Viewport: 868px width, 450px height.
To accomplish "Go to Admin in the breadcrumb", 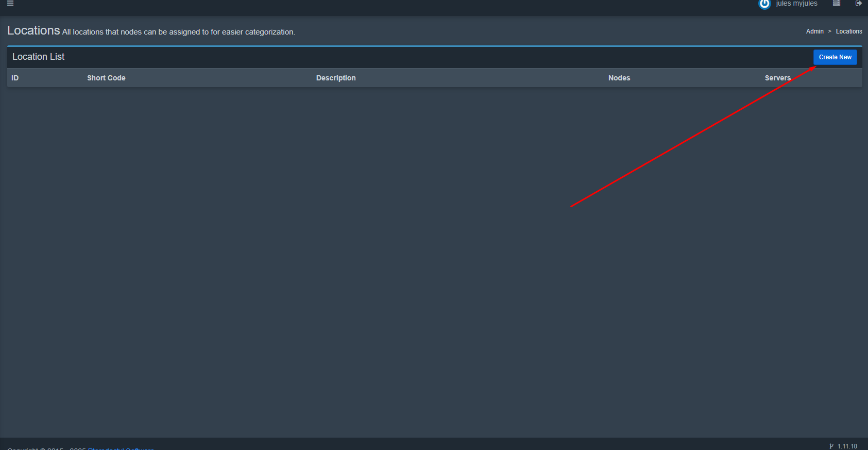I will click(814, 31).
